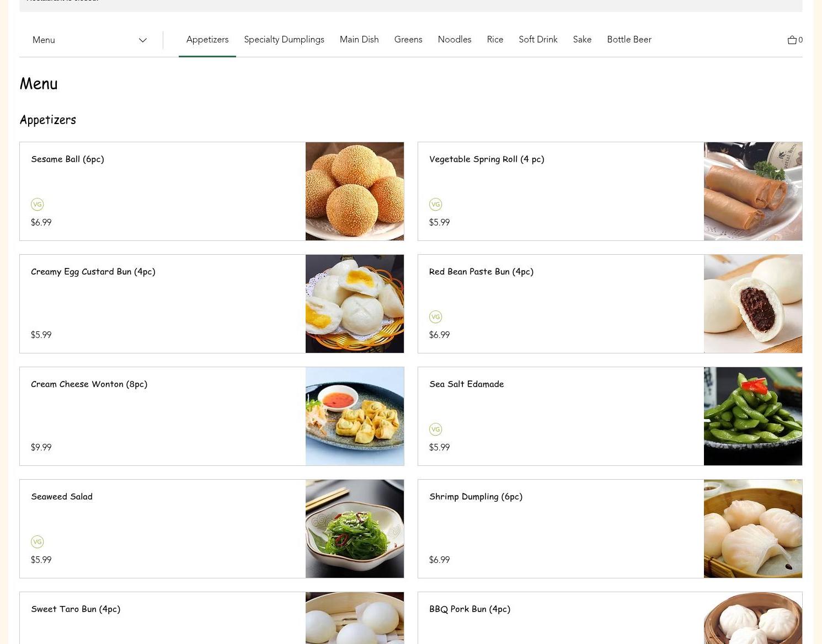822x644 pixels.
Task: Click the Shrimp Dumpling (6pc) title
Action: pyautogui.click(x=476, y=496)
